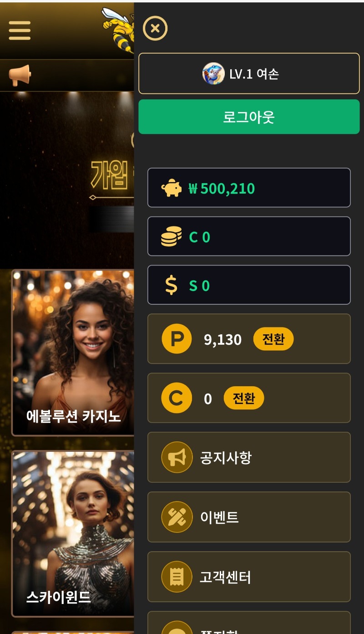Open the hamburger menu icon

tap(20, 31)
